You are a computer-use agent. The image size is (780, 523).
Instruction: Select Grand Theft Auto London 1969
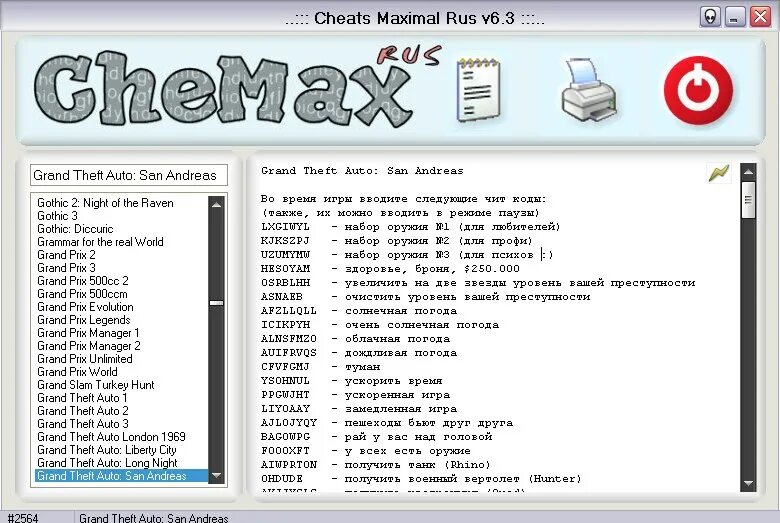pos(111,436)
